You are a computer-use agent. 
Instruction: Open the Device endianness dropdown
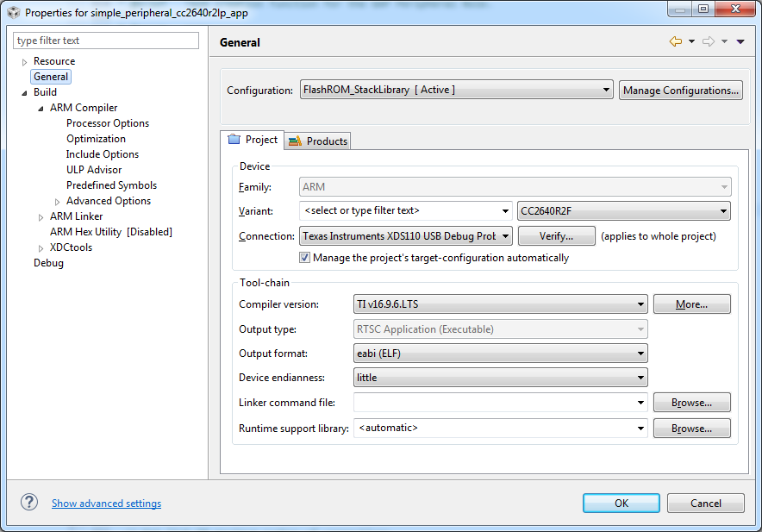click(x=501, y=378)
